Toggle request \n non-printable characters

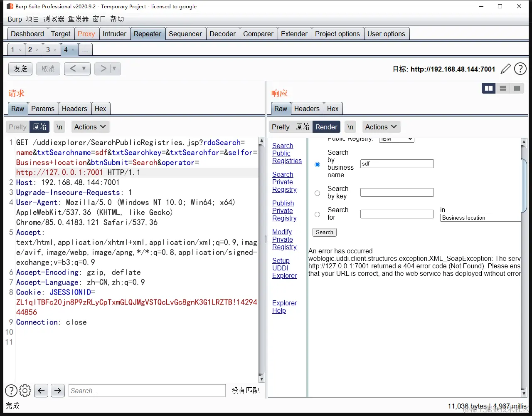click(59, 127)
